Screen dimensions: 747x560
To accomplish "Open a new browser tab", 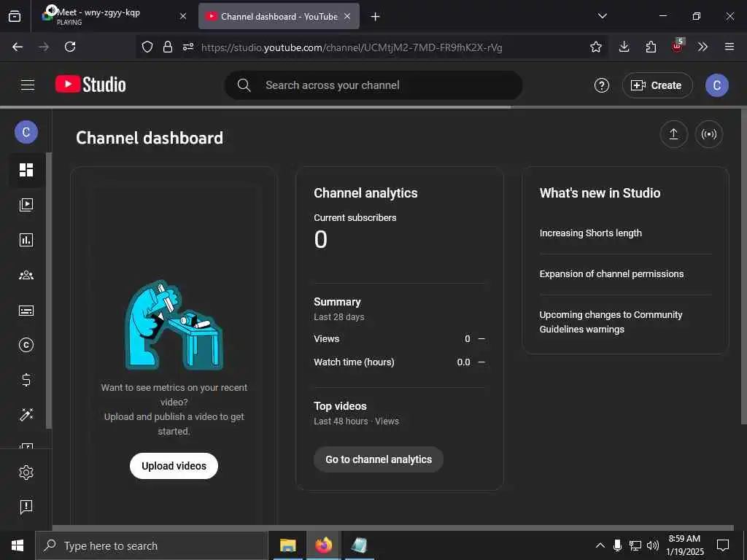I will click(x=376, y=17).
